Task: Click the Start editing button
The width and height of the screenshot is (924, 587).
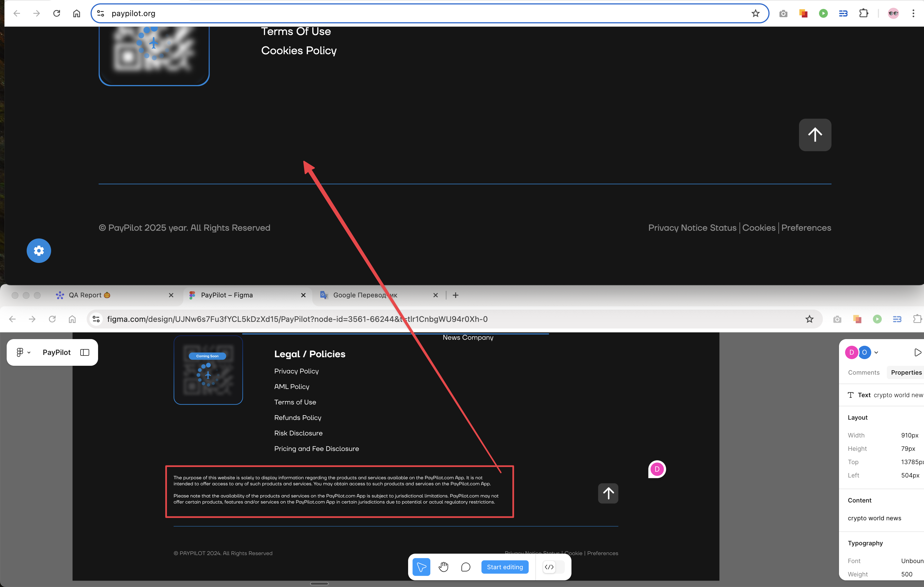Action: click(505, 567)
